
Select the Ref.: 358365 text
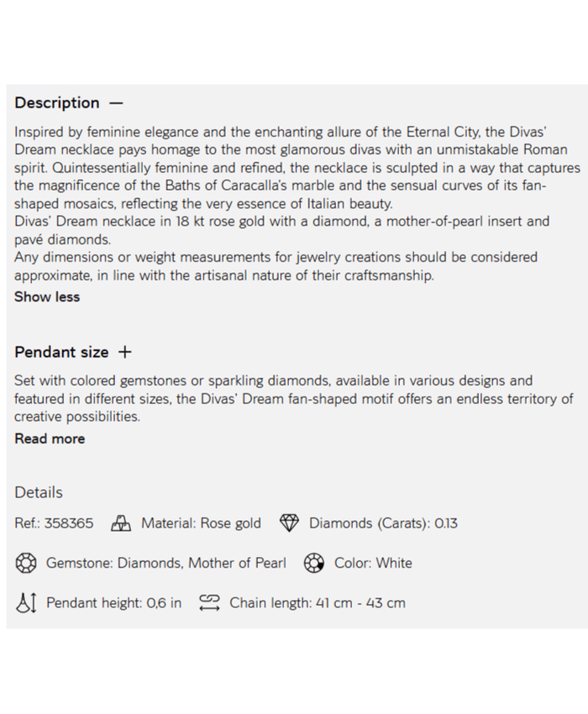click(54, 523)
